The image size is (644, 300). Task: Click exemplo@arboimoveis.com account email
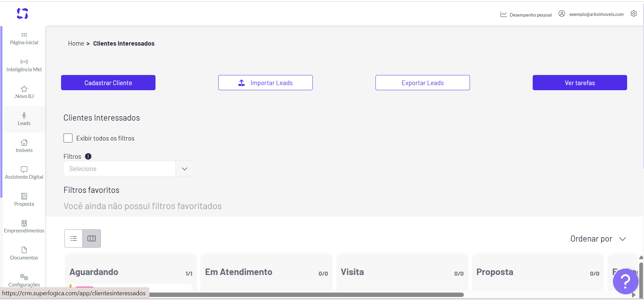(x=596, y=14)
